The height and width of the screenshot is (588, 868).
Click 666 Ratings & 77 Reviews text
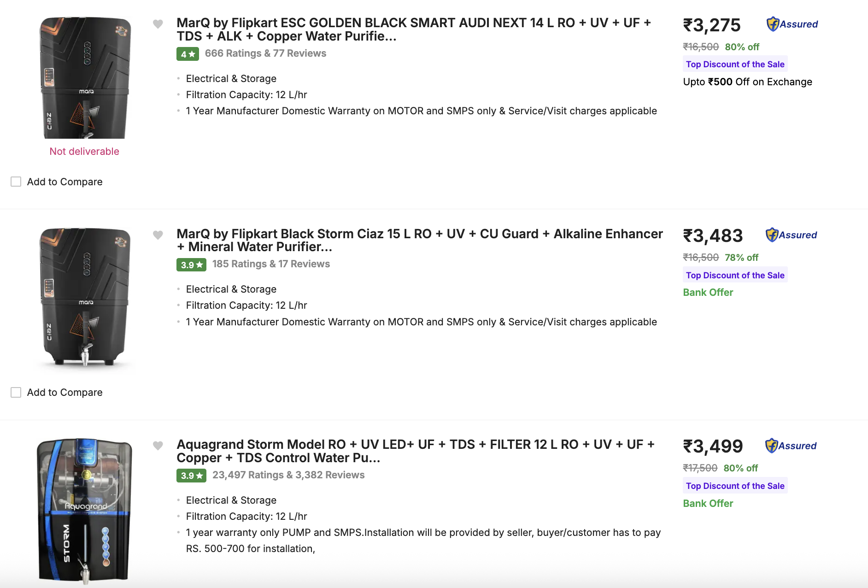tap(265, 53)
